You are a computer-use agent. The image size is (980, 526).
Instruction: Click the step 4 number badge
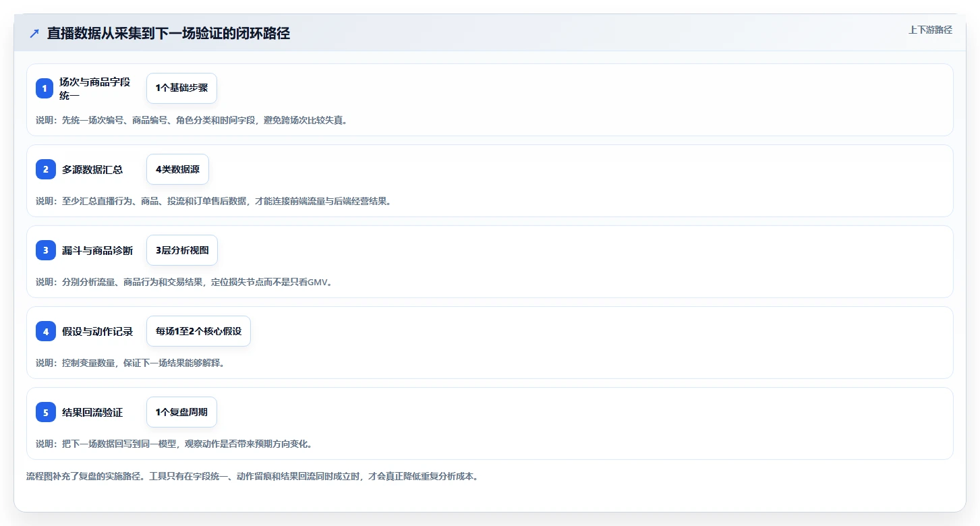point(46,331)
